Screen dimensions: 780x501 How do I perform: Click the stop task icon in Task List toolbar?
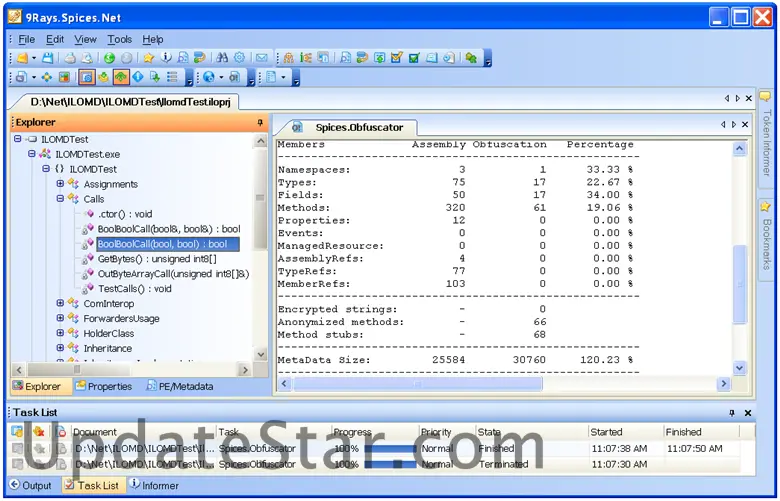60,431
